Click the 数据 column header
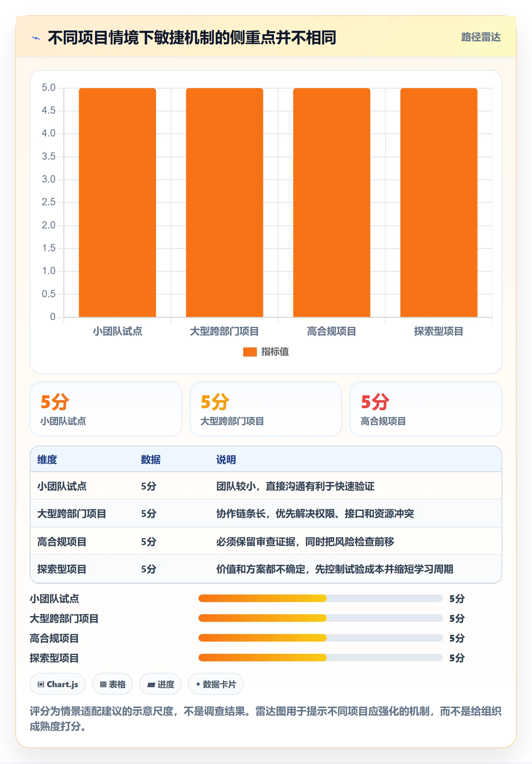Screen dimensions: 532x764 pyautogui.click(x=151, y=460)
